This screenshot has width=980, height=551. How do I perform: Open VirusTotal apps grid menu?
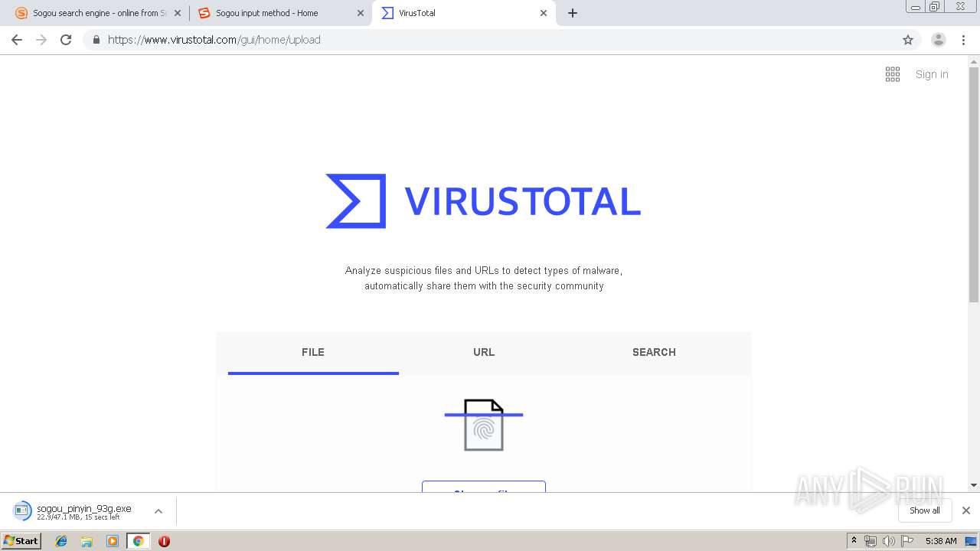coord(893,74)
